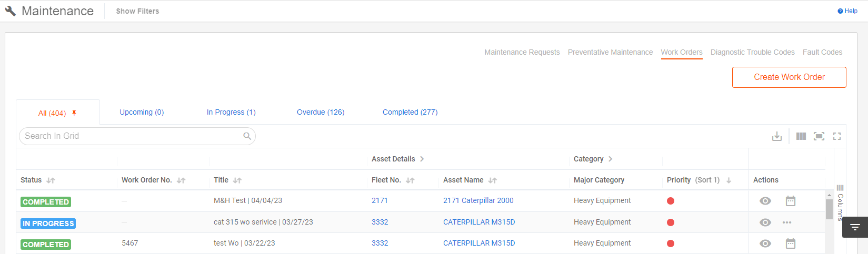View the cat 315 wo serivice eye icon
The height and width of the screenshot is (254, 868).
click(x=765, y=222)
